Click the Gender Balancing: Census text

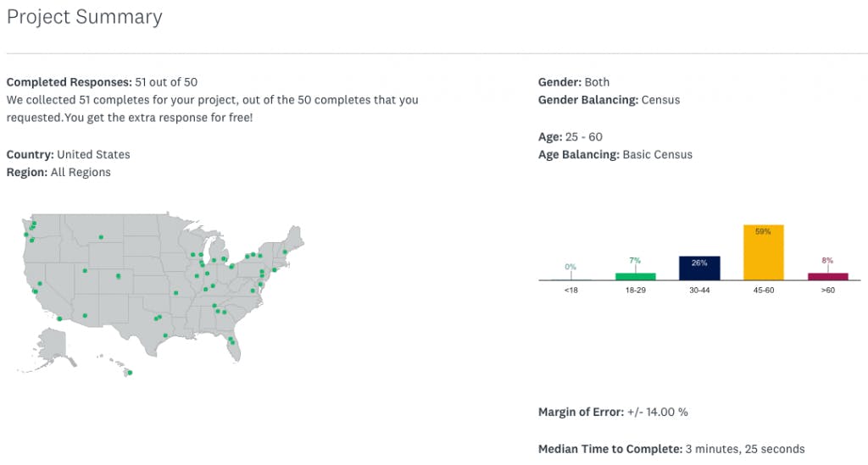point(609,100)
